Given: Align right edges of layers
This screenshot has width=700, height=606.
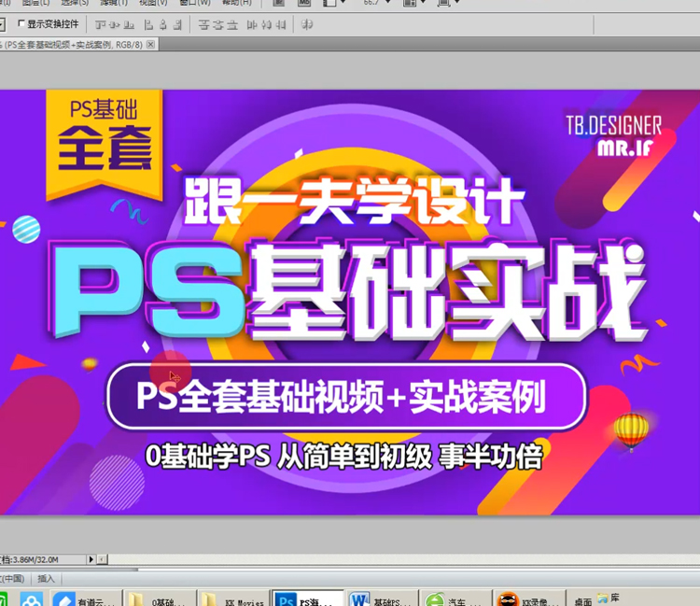Looking at the screenshot, I should click(177, 25).
